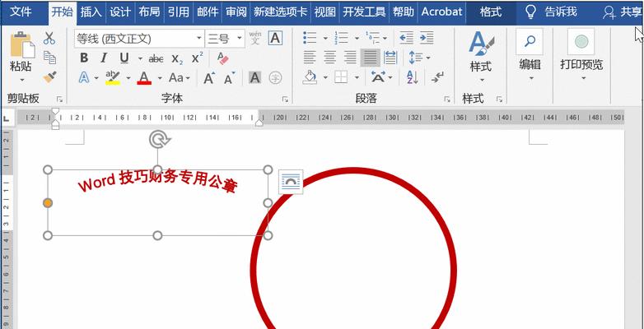Open the 样式 styles gallery
644x329 pixels.
pyautogui.click(x=481, y=56)
